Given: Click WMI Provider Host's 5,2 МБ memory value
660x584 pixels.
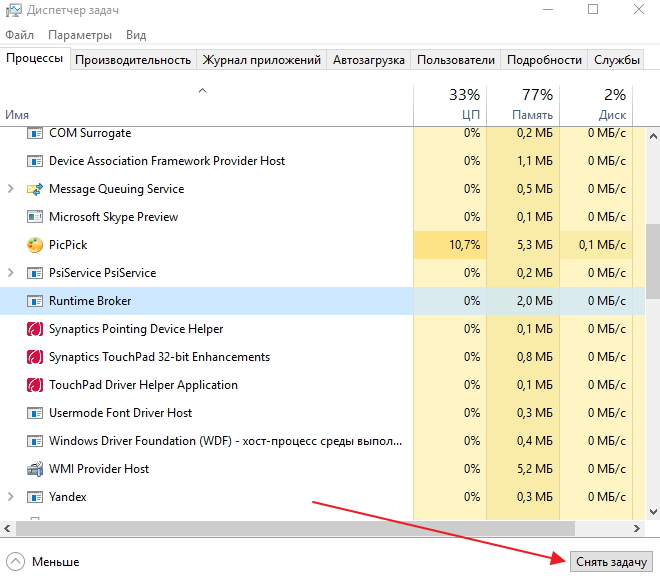Looking at the screenshot, I should 535,469.
